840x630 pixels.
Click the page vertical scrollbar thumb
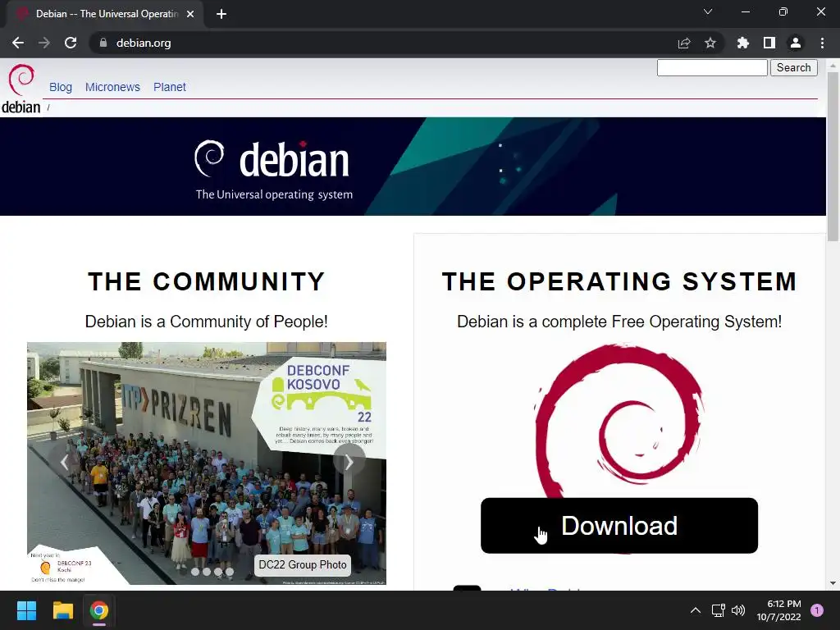833,157
